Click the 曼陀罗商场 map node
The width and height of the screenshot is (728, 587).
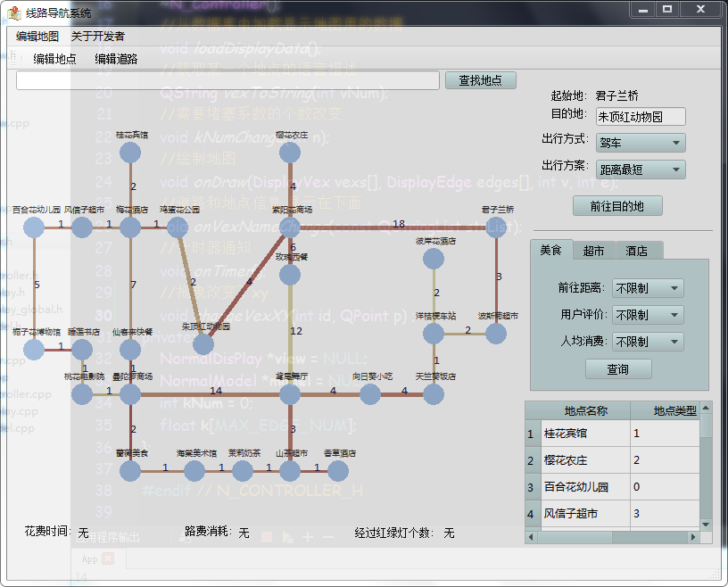point(130,394)
